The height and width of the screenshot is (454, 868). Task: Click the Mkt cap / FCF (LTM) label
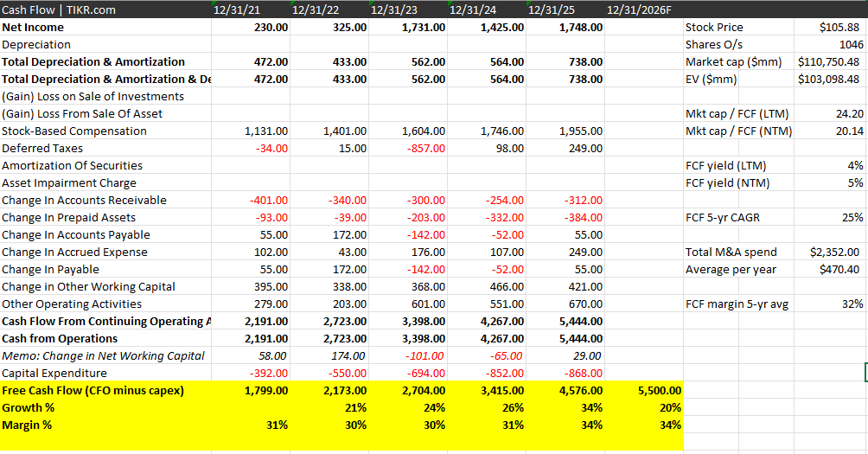[737, 113]
